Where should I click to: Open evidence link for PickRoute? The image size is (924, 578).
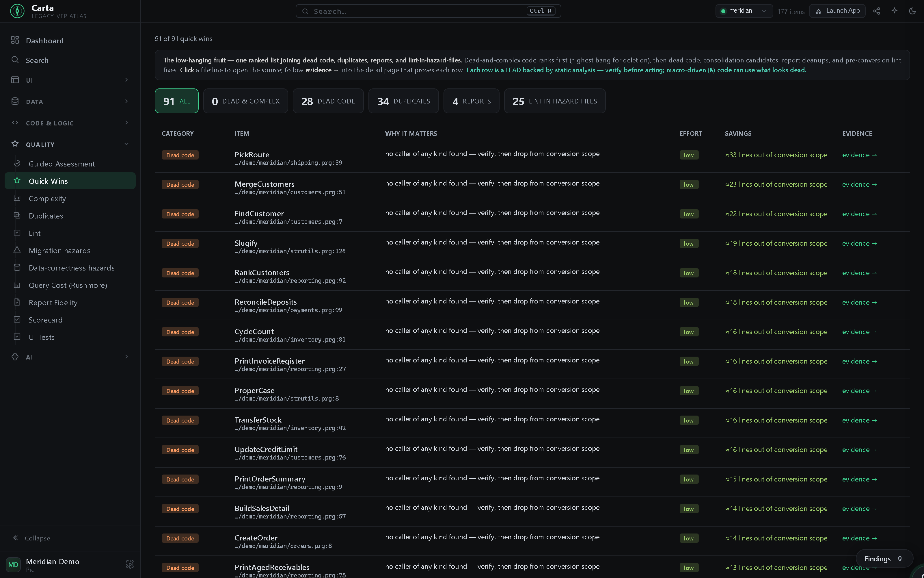(x=860, y=155)
